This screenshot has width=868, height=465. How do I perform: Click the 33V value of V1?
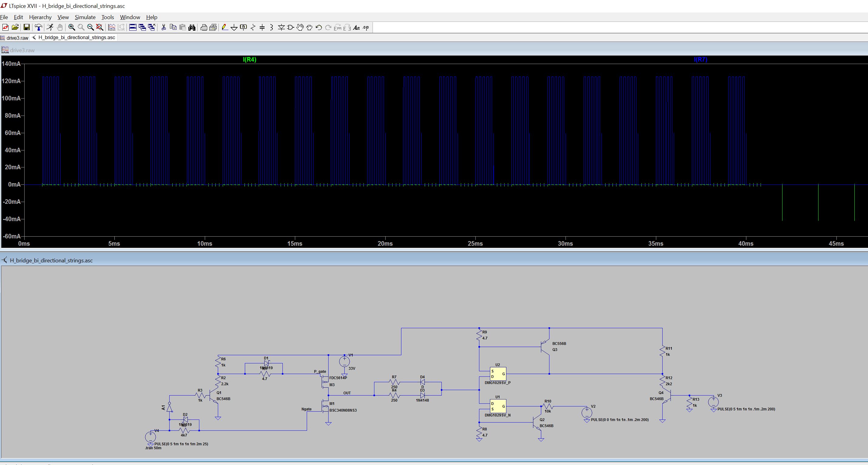[x=352, y=369]
